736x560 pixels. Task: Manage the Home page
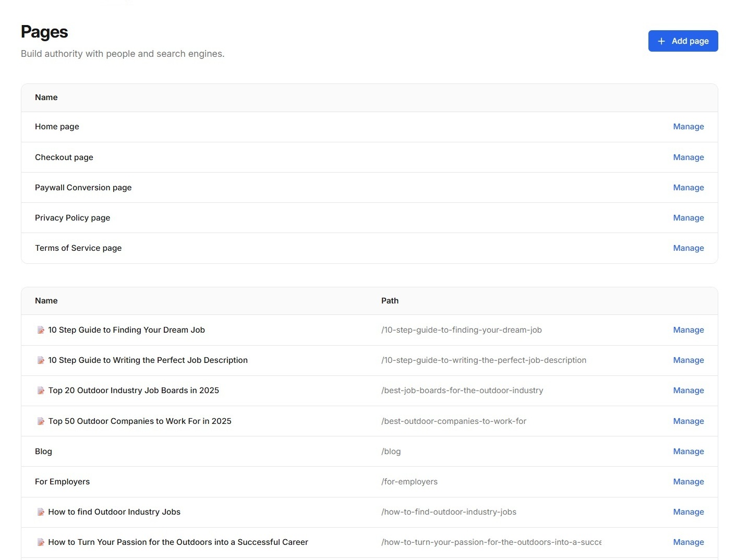pos(688,126)
